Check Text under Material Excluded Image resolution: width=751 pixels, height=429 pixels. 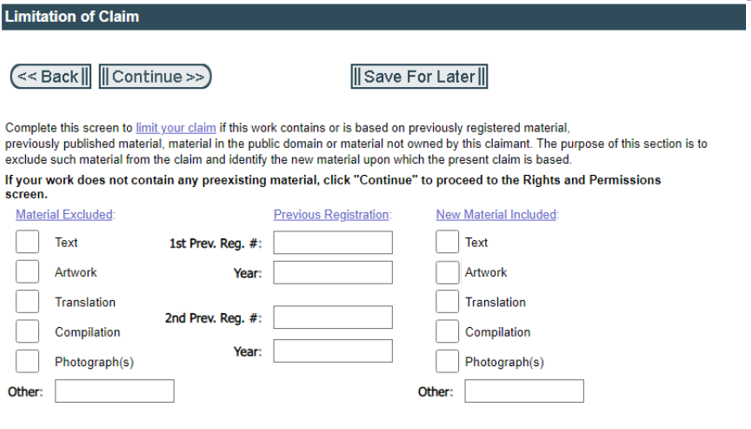pos(28,242)
